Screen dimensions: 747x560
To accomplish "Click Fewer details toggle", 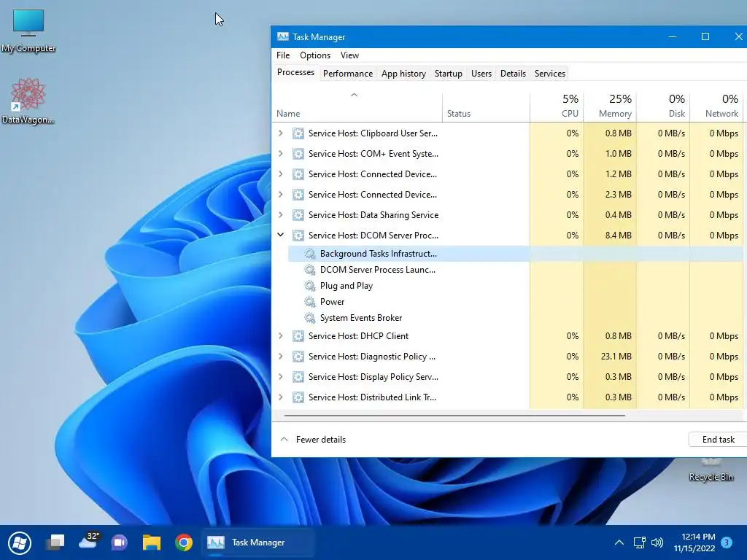I will tap(314, 440).
